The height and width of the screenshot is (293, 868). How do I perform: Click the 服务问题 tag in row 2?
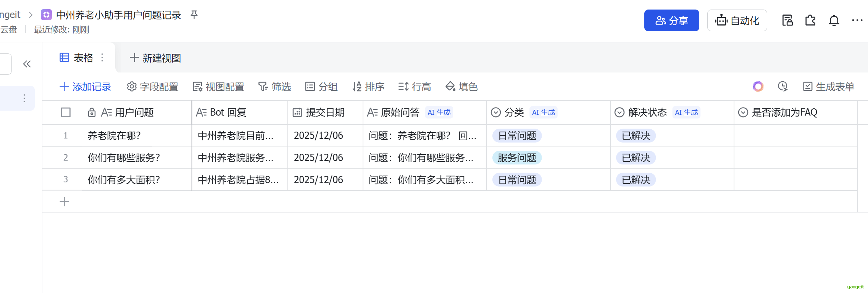coord(517,158)
